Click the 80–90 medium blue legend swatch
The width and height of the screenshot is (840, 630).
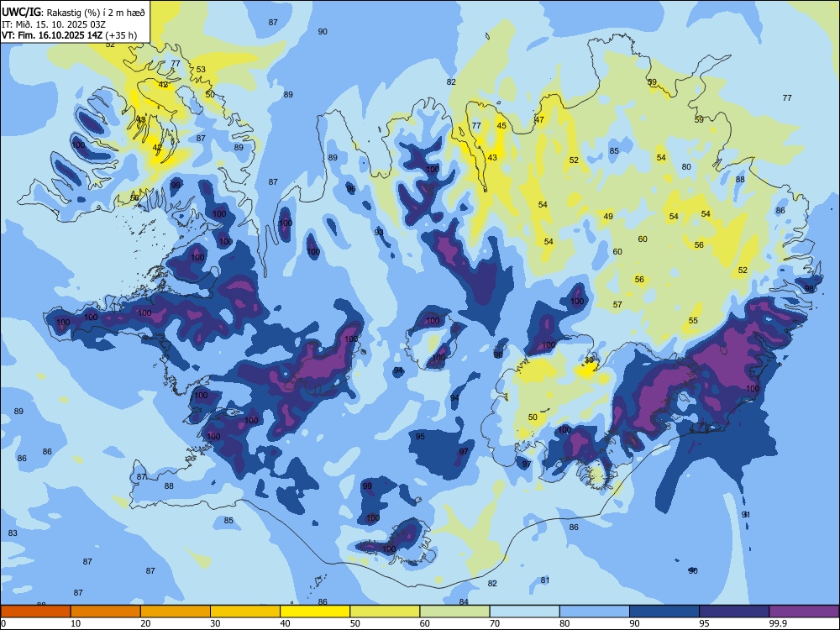tap(595, 612)
